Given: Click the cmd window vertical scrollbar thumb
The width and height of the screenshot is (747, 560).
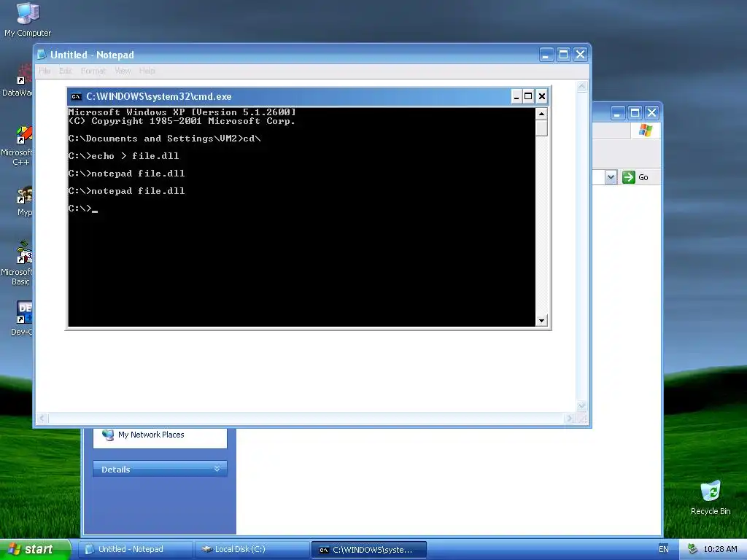Looking at the screenshot, I should tap(541, 128).
